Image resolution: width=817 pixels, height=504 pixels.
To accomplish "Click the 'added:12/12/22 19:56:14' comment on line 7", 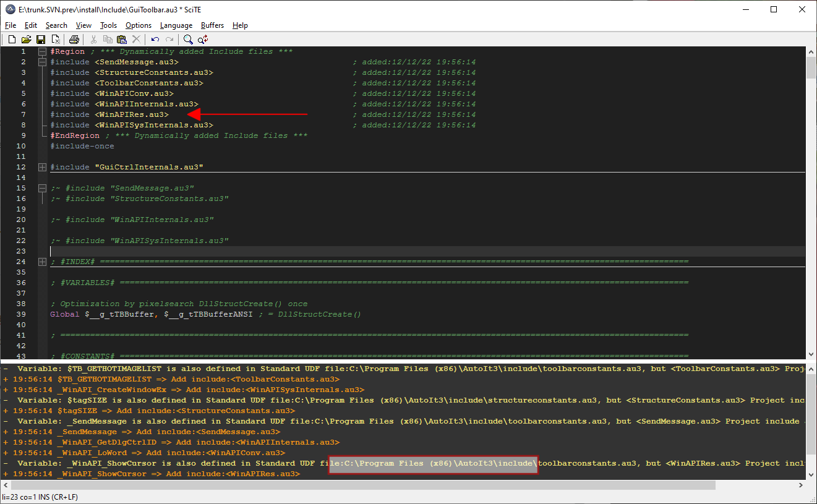I will click(414, 115).
